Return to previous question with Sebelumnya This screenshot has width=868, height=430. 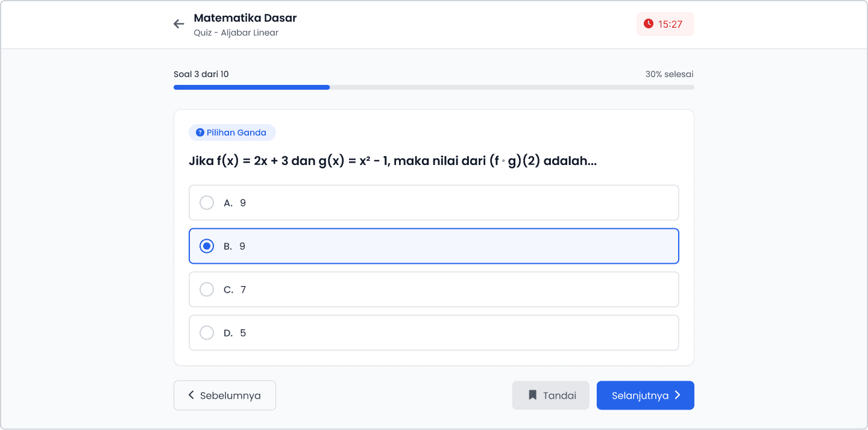[225, 395]
